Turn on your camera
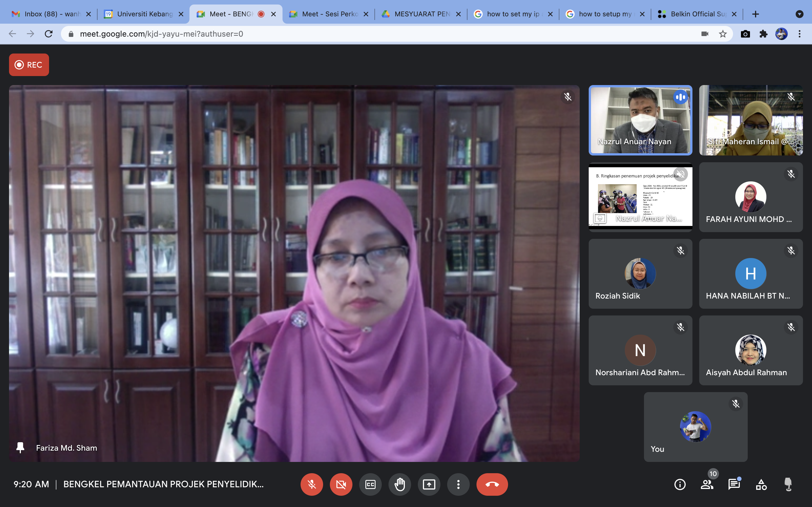The image size is (812, 507). (x=341, y=484)
